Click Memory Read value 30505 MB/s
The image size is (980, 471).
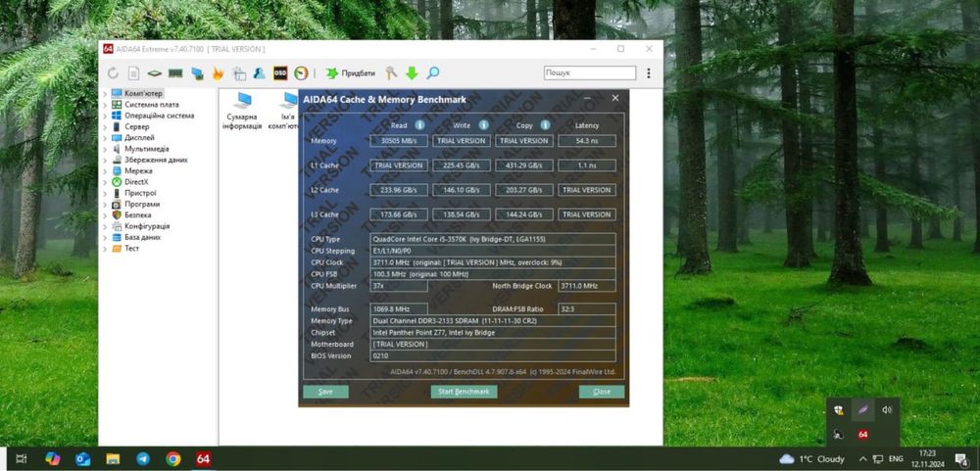(399, 141)
